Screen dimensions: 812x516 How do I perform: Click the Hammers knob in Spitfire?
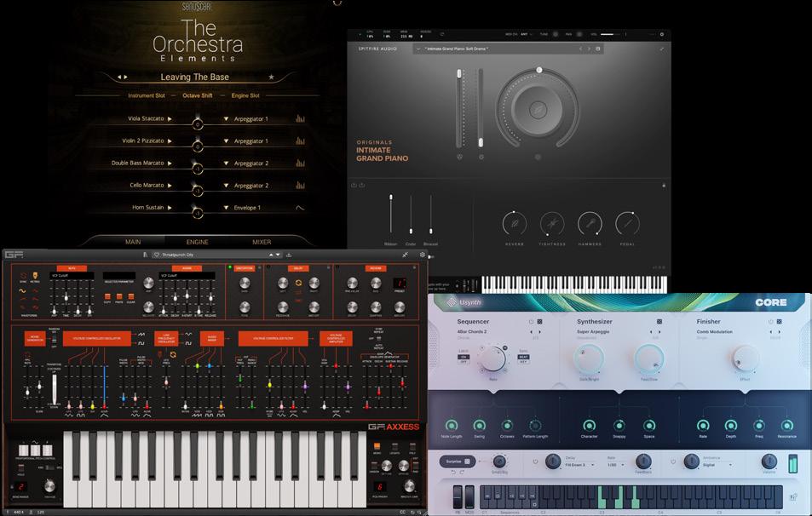tap(590, 224)
